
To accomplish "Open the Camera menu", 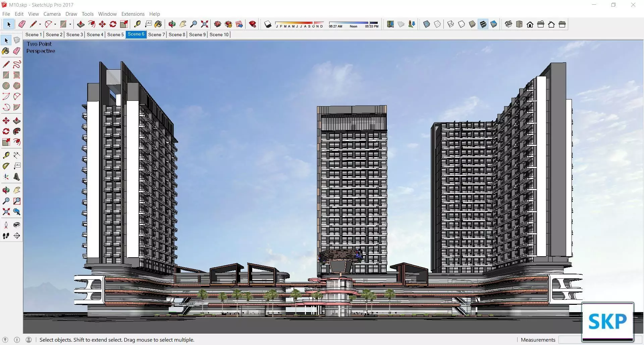I will coord(52,14).
